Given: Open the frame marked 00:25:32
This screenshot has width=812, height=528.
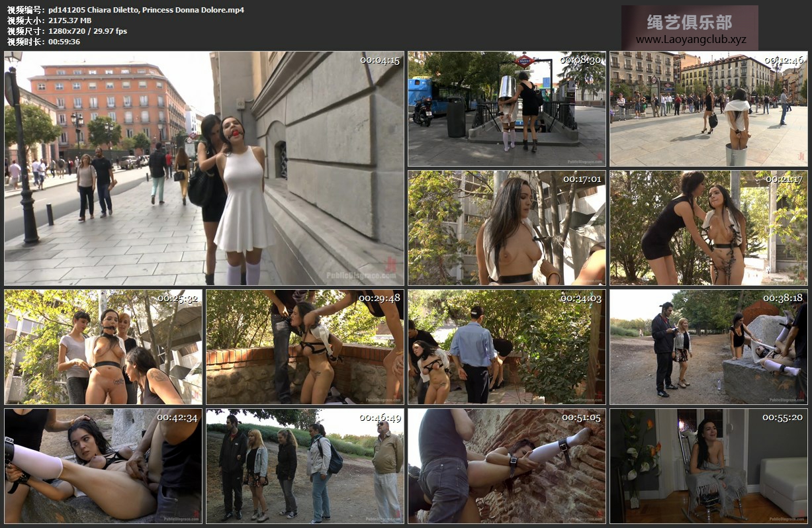Looking at the screenshot, I should pyautogui.click(x=103, y=347).
